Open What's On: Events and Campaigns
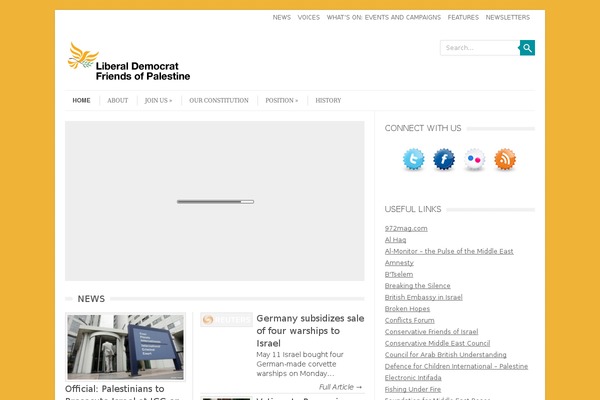This screenshot has width=600, height=400. [x=383, y=18]
